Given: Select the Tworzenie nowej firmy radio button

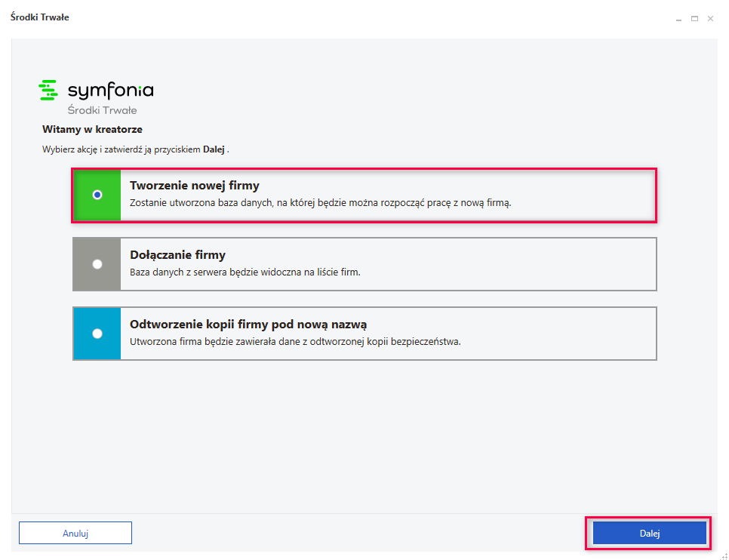Looking at the screenshot, I should 97,195.
